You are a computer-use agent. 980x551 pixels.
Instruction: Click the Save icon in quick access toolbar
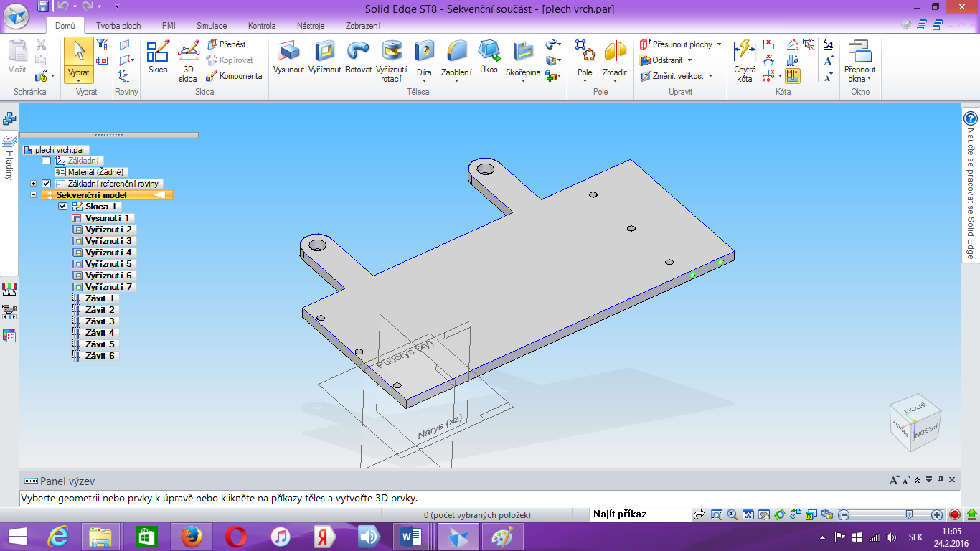(x=42, y=6)
